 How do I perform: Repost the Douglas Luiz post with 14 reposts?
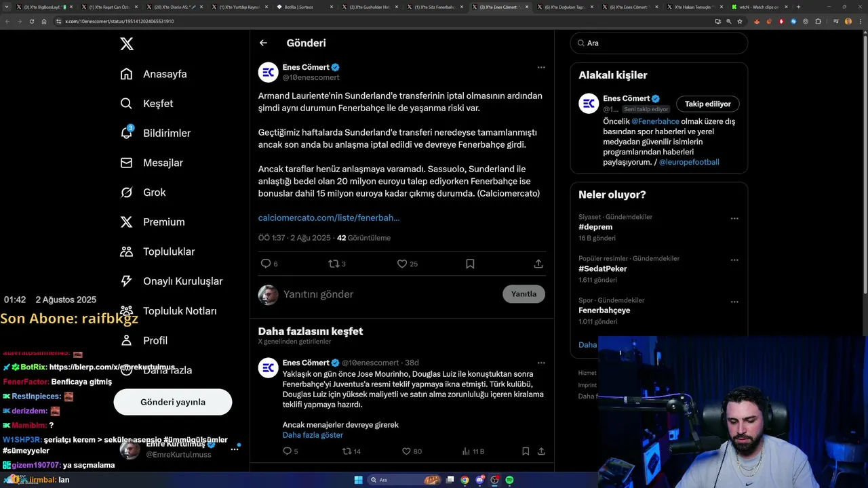(351, 451)
